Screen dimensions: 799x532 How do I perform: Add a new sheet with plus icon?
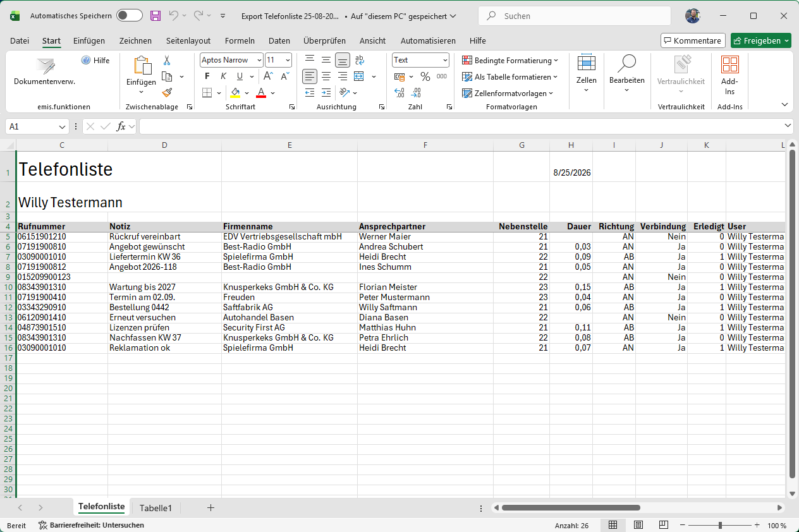point(211,507)
